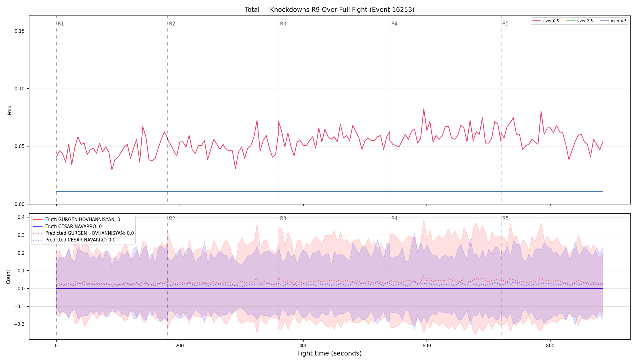Click the 'Prob' y-axis label
Image resolution: width=637 pixels, height=364 pixels.
9,110
